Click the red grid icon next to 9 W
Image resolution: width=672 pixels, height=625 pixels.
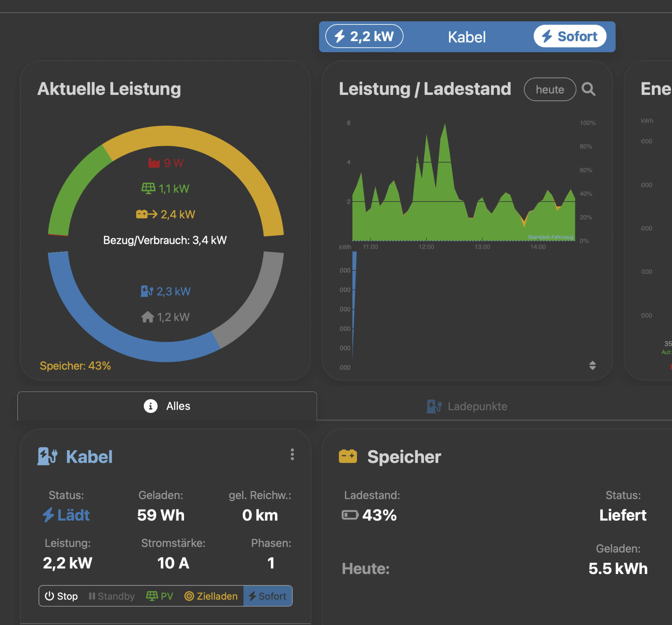154,163
